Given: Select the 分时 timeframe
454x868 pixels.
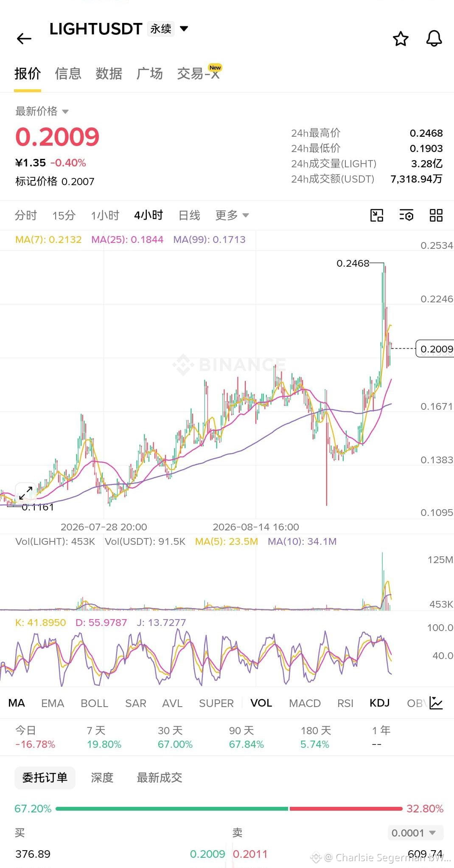Looking at the screenshot, I should click(26, 215).
